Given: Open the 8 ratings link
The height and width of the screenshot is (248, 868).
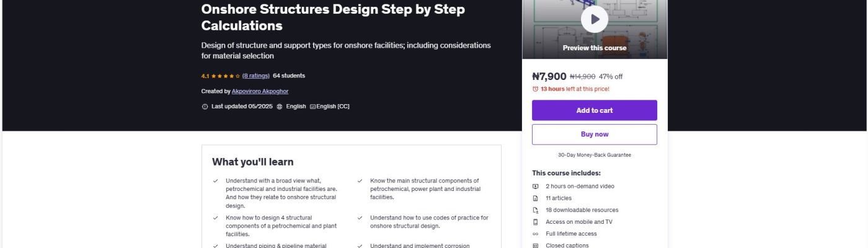Looking at the screenshot, I should tap(255, 76).
